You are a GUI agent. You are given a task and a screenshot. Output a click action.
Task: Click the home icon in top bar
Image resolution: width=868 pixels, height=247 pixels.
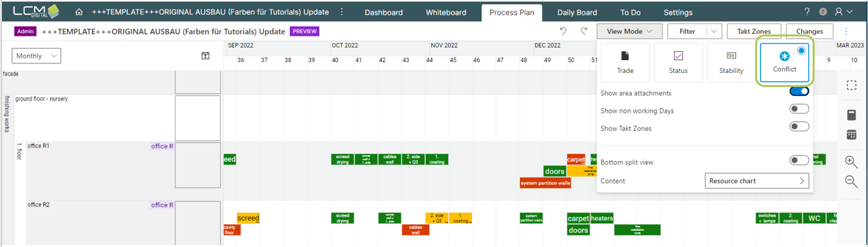[x=80, y=12]
